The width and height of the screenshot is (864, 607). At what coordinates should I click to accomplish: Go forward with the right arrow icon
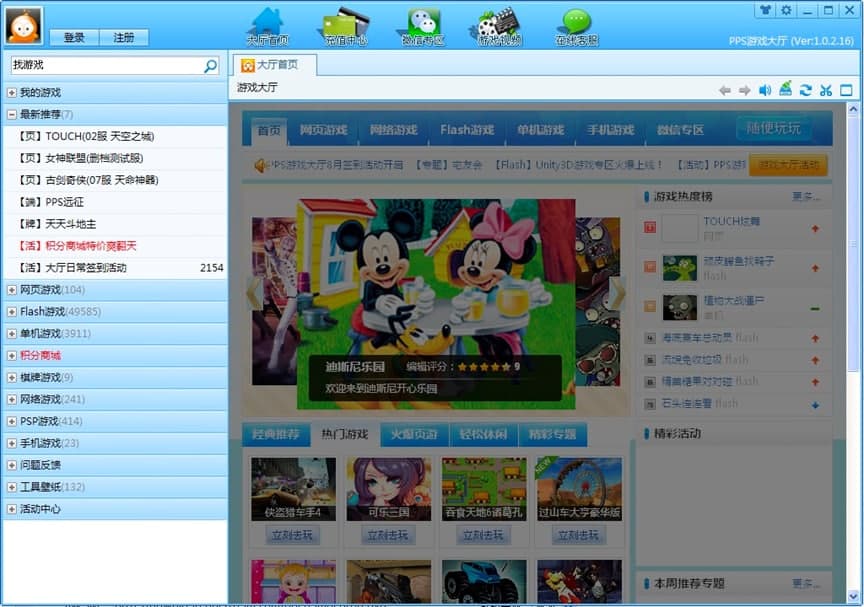click(x=744, y=90)
